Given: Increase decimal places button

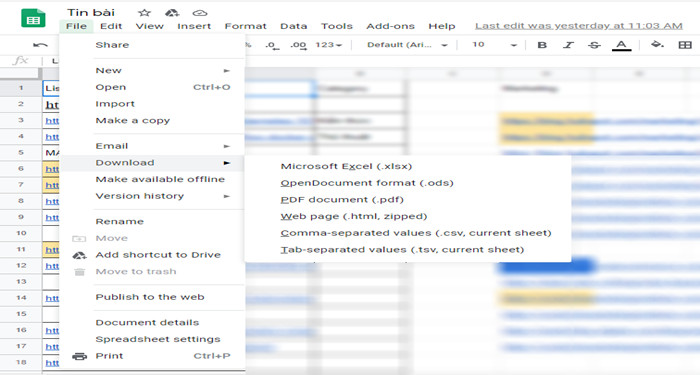Looking at the screenshot, I should click(298, 45).
